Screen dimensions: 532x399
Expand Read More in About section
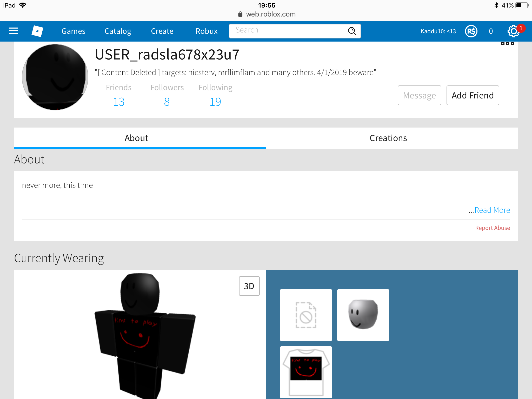[492, 210]
